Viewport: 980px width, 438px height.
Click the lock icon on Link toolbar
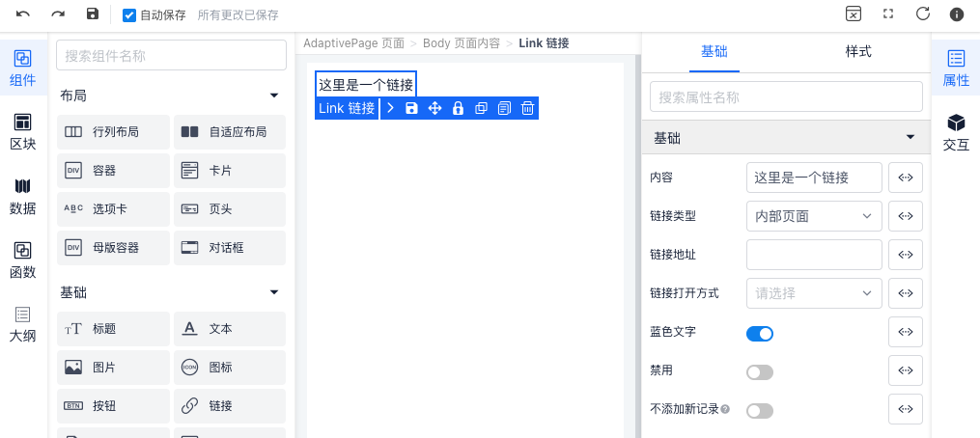pos(458,108)
